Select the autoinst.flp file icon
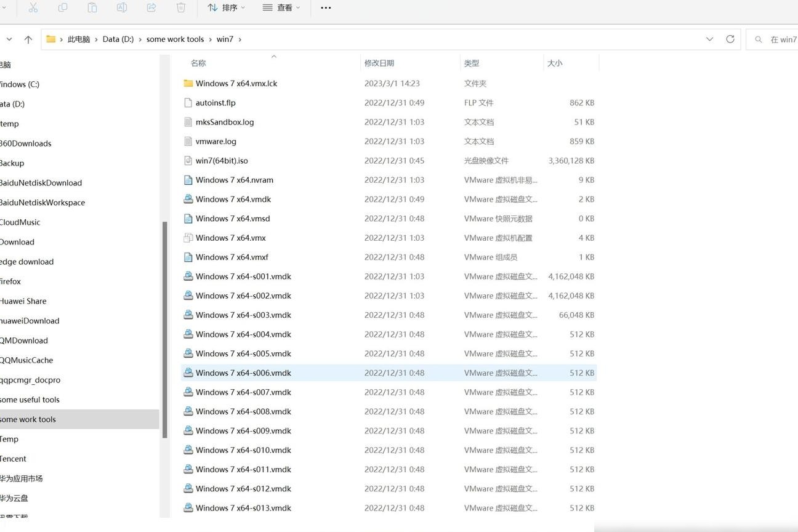 [x=188, y=102]
